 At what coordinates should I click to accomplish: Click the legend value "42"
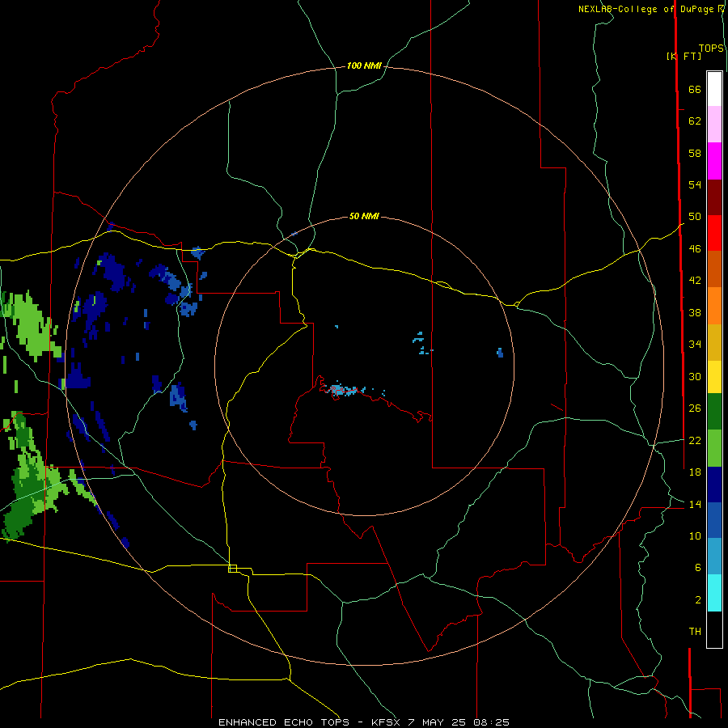point(695,280)
